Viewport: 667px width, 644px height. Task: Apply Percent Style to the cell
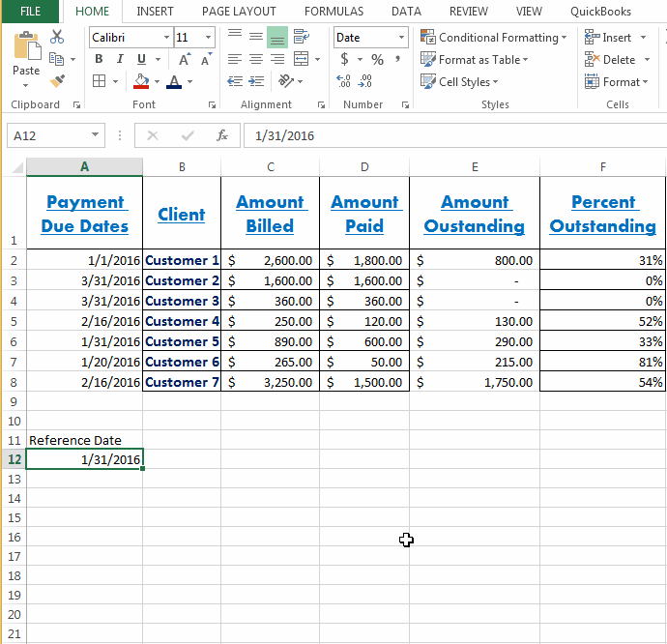[x=377, y=60]
